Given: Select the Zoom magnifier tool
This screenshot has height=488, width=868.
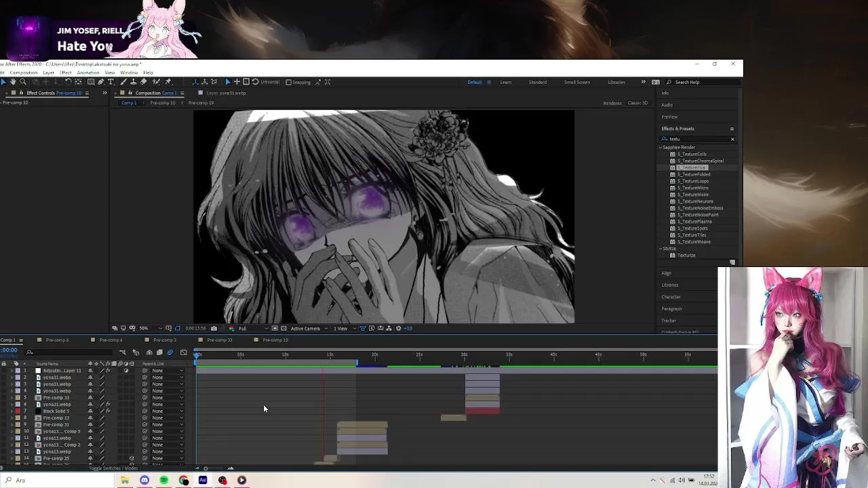Looking at the screenshot, I should 23,81.
